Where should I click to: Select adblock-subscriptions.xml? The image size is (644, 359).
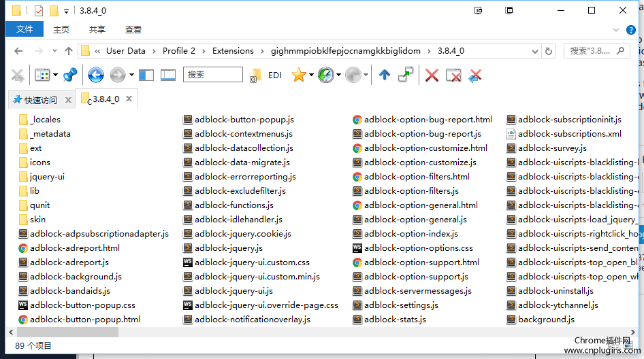pyautogui.click(x=564, y=134)
